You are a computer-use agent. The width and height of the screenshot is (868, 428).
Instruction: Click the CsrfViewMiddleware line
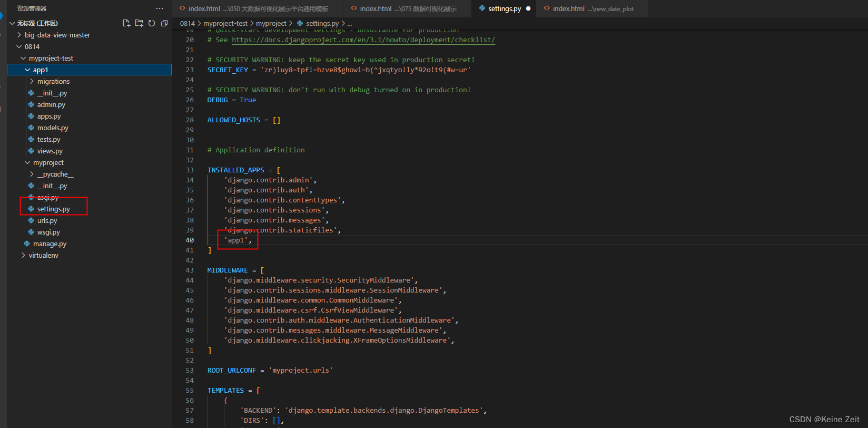pyautogui.click(x=313, y=310)
